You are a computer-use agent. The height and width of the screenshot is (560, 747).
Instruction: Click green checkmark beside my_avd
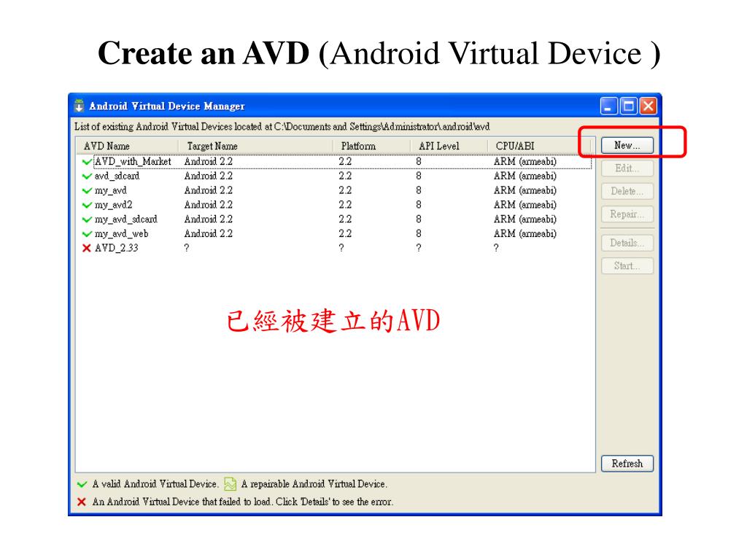[87, 191]
